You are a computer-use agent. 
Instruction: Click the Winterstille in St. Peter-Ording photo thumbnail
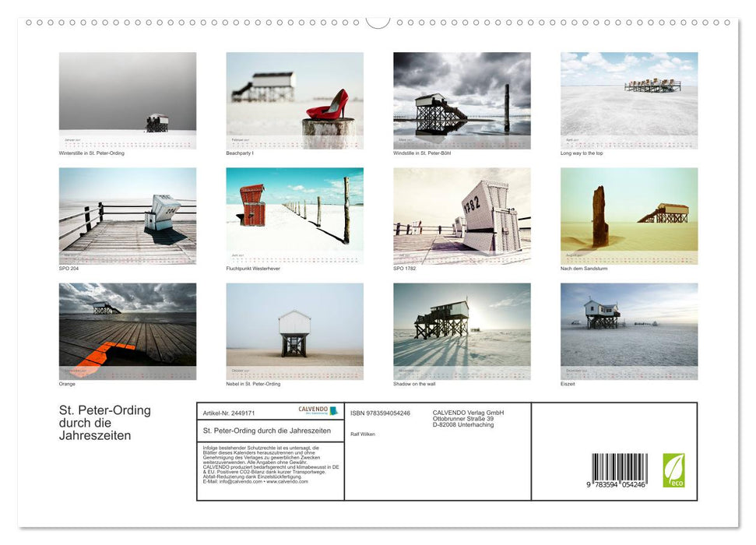(x=127, y=100)
